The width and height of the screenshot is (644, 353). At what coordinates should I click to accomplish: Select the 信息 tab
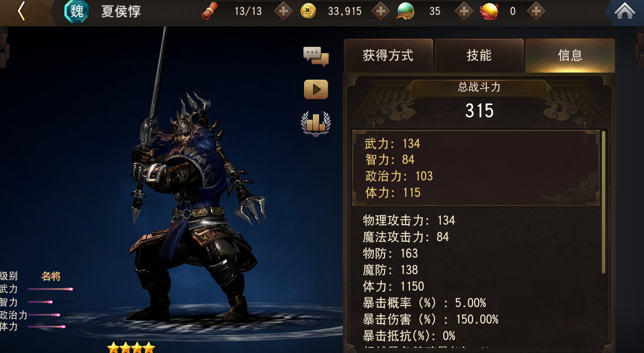point(570,56)
